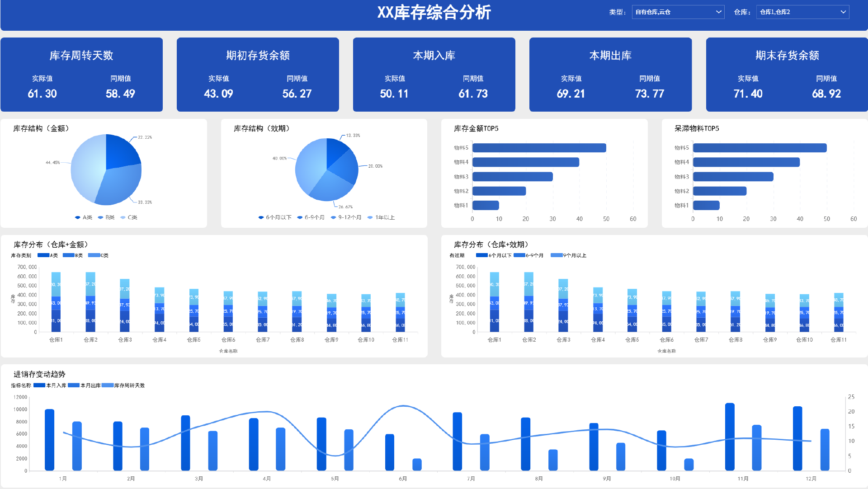Click the 库存周转天数 KPI card
The width and height of the screenshot is (868, 489).
[81, 75]
